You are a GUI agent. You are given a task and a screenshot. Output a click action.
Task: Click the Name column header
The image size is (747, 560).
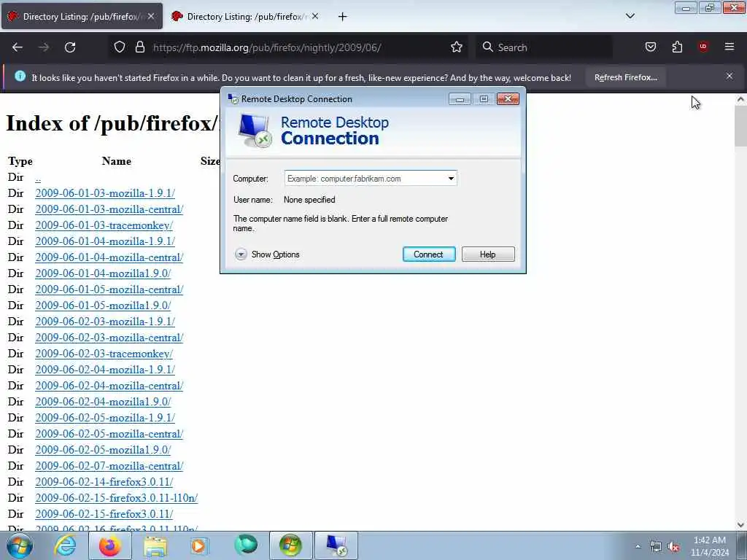point(116,161)
